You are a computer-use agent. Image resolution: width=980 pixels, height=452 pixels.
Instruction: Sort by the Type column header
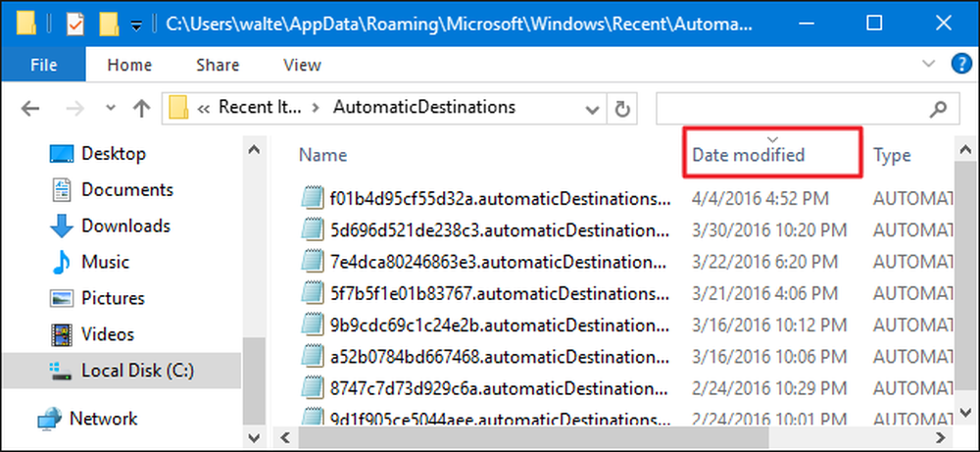pyautogui.click(x=892, y=155)
